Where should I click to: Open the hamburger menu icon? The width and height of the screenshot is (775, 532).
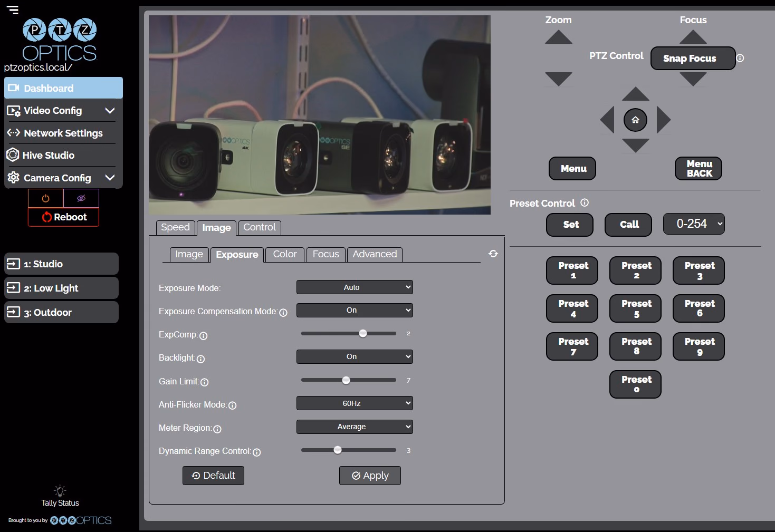(13, 9)
